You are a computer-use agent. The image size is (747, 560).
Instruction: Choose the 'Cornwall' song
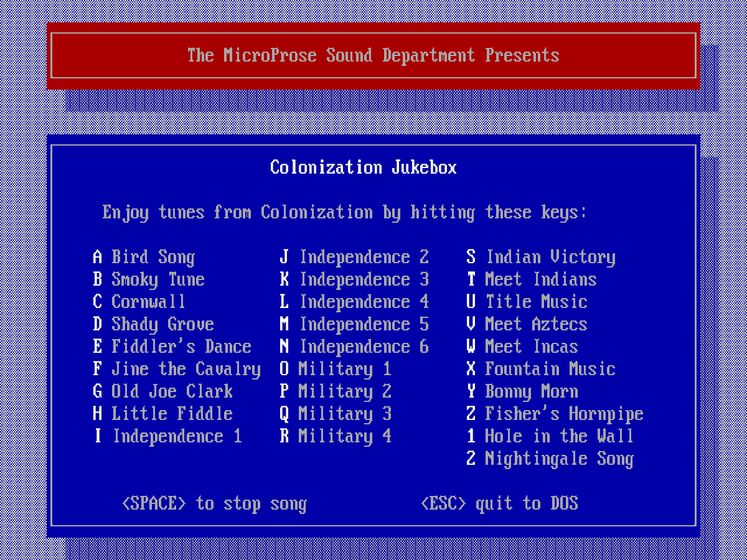[x=139, y=302]
